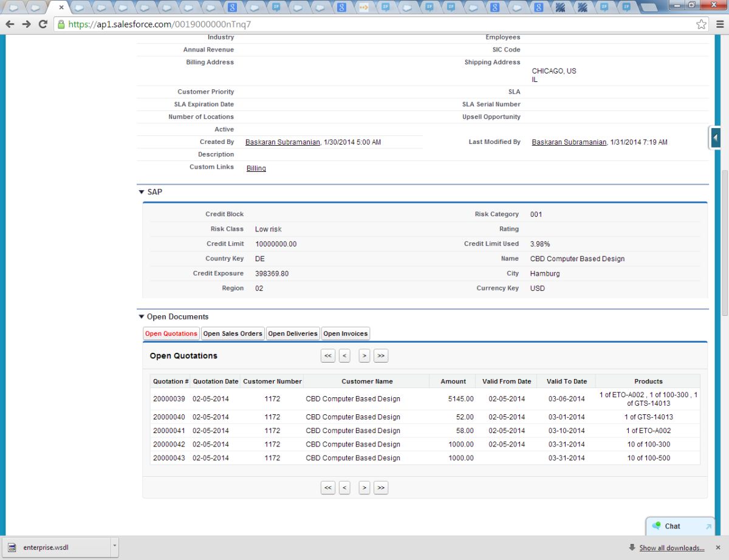Image resolution: width=729 pixels, height=560 pixels.
Task: Click the Valid To Date 03-10-2014
Action: [x=567, y=431]
